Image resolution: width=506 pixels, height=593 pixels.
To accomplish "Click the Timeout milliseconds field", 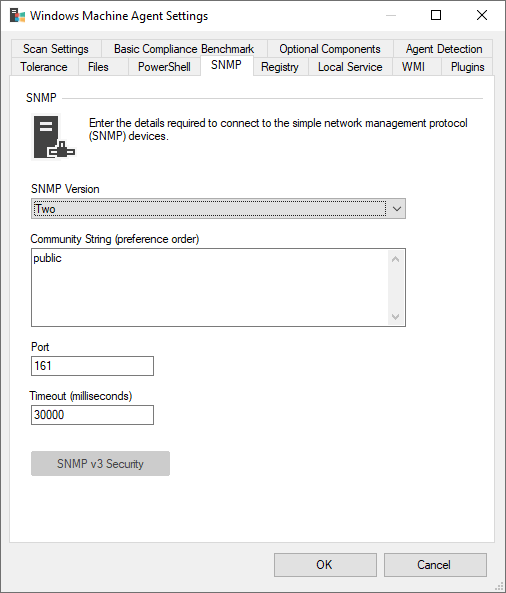I will [92, 415].
